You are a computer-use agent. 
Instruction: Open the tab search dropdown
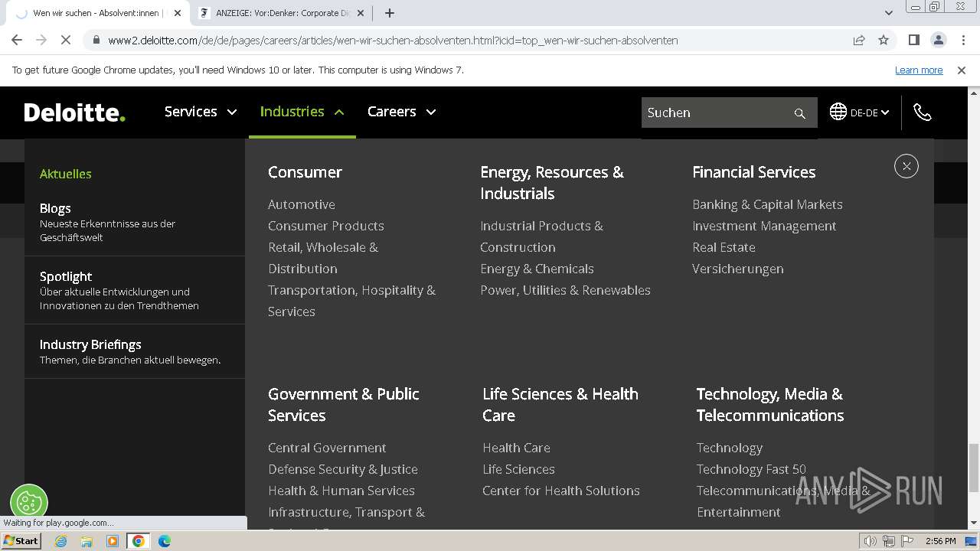click(x=888, y=13)
